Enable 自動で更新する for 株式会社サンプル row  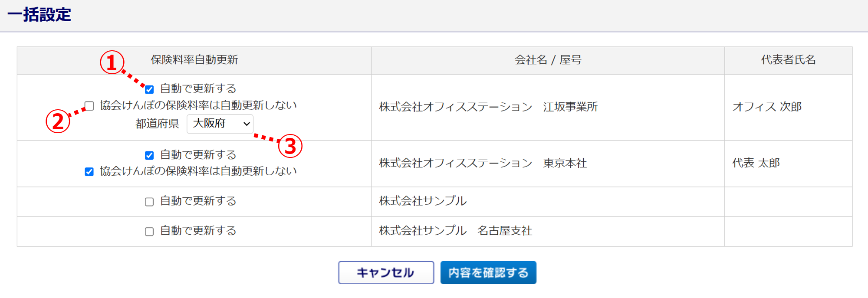click(149, 202)
